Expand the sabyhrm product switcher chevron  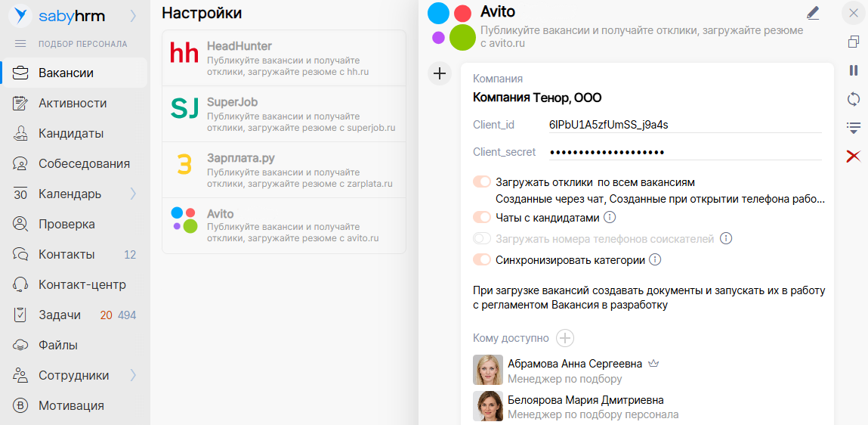point(133,16)
